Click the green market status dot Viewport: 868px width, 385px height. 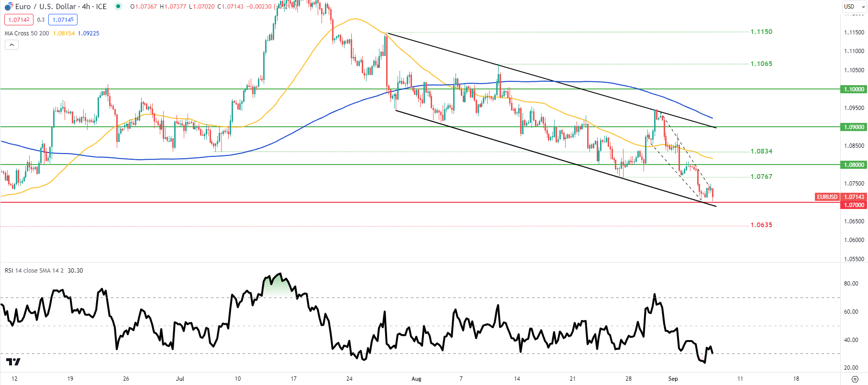[118, 6]
